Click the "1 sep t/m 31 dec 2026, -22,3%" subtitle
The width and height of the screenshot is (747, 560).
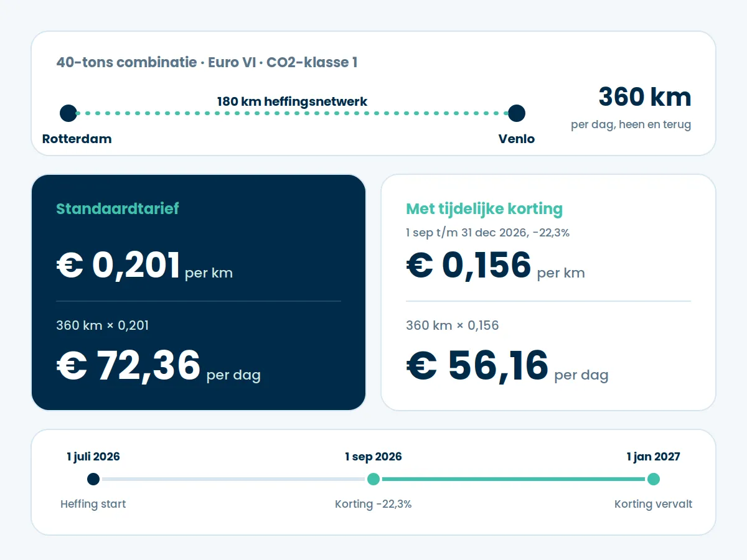[x=488, y=233]
